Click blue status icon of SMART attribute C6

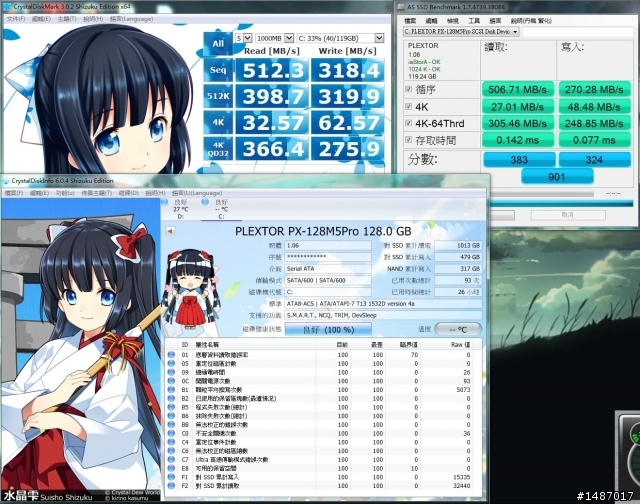click(x=171, y=451)
